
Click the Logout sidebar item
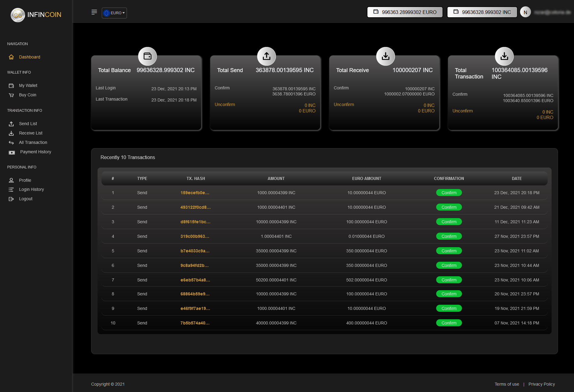[x=25, y=199]
